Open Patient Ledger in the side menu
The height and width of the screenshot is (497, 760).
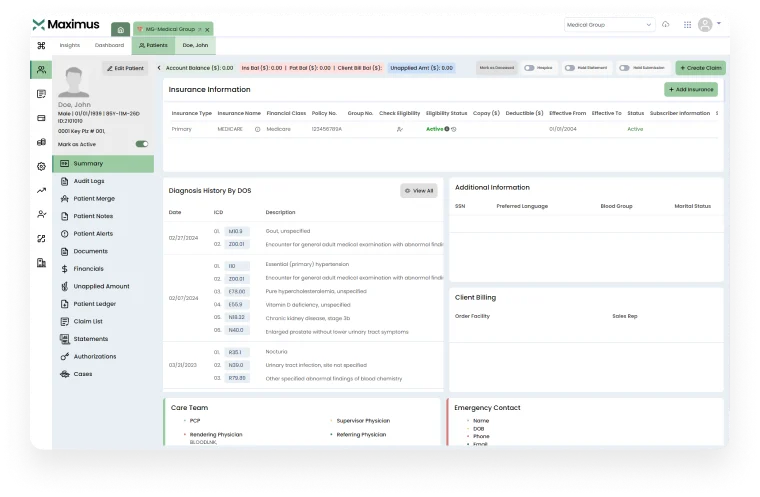coord(94,304)
